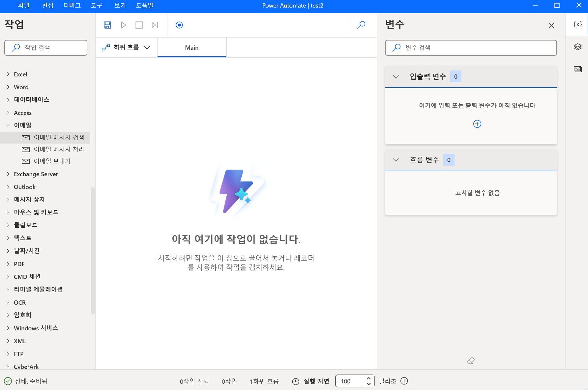
Task: Click the clock icon beside 실행 지연
Action: pyautogui.click(x=296, y=381)
